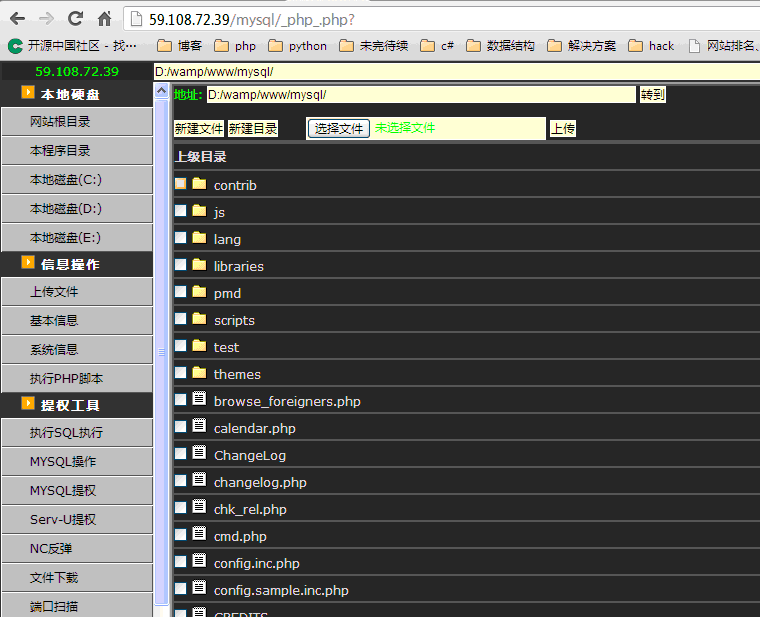The height and width of the screenshot is (617, 760).
Task: Click the 转到 go button
Action: tap(652, 95)
